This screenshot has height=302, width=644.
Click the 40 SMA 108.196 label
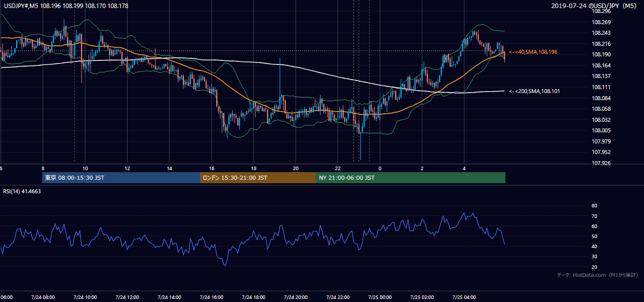533,52
